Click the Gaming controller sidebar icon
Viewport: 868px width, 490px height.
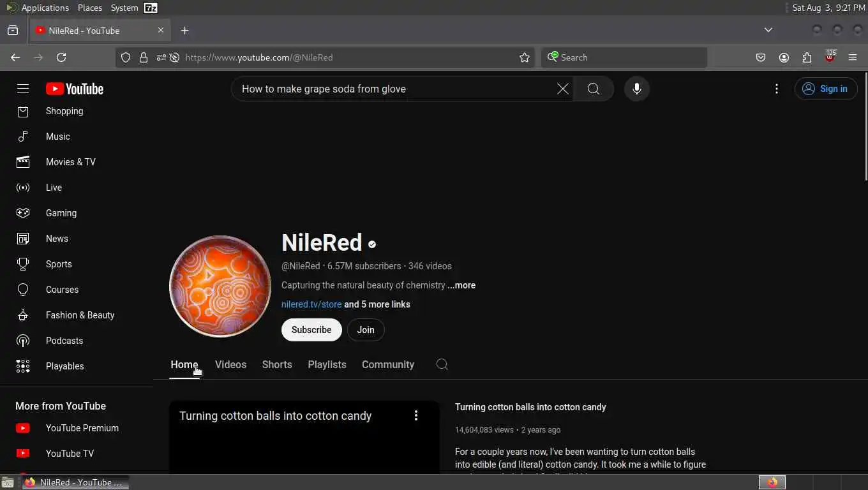point(23,213)
